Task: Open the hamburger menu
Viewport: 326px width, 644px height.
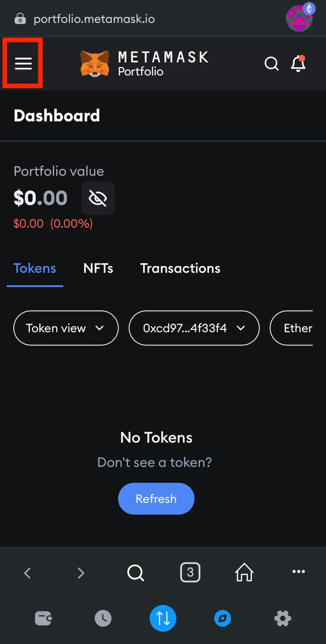Action: [23, 63]
